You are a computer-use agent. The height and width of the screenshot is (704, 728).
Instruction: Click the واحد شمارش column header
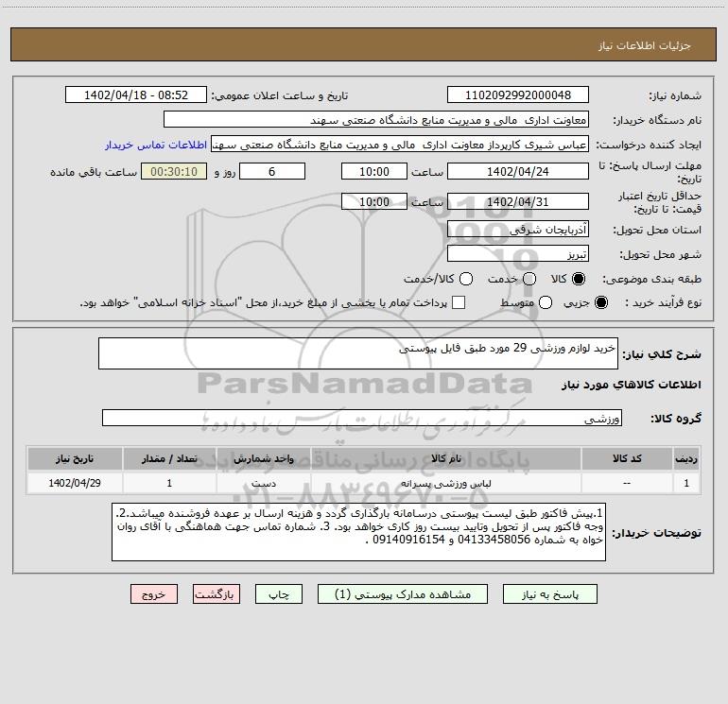click(x=263, y=458)
